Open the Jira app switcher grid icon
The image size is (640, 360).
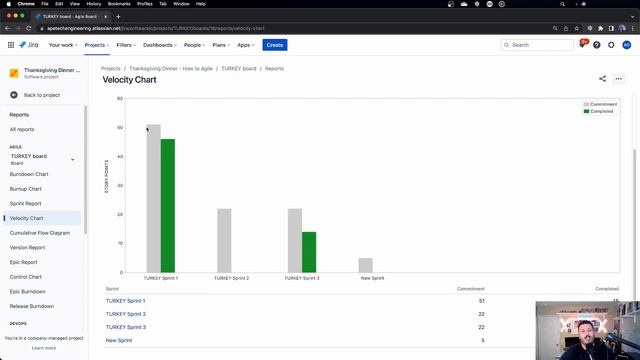[11, 45]
